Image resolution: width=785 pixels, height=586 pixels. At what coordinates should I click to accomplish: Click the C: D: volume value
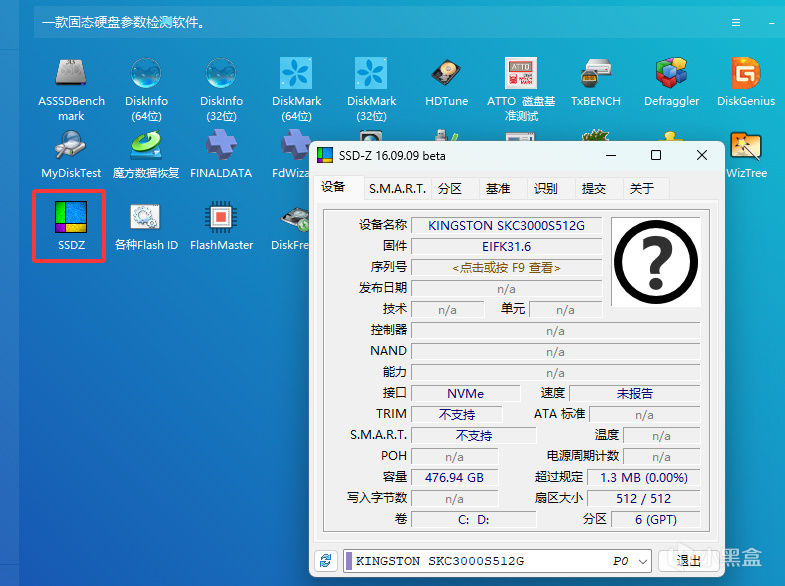pyautogui.click(x=474, y=520)
